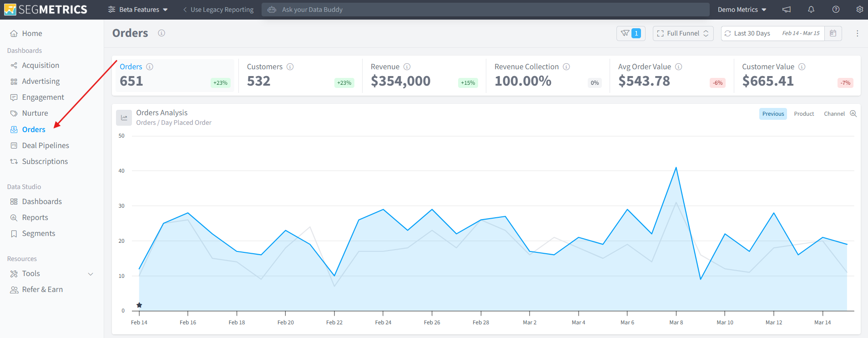Expand the Beta Features dropdown
Viewport: 868px width, 338px height.
(x=138, y=10)
